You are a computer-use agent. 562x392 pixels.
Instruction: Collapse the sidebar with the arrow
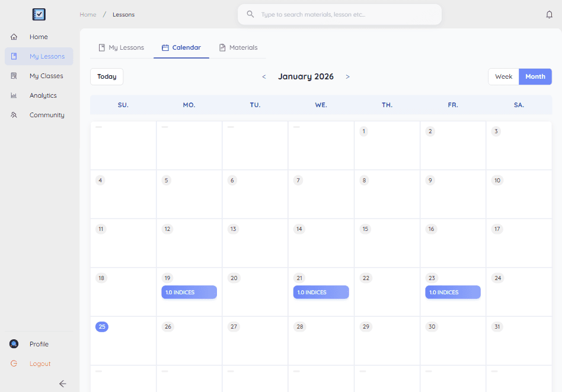[x=62, y=384]
